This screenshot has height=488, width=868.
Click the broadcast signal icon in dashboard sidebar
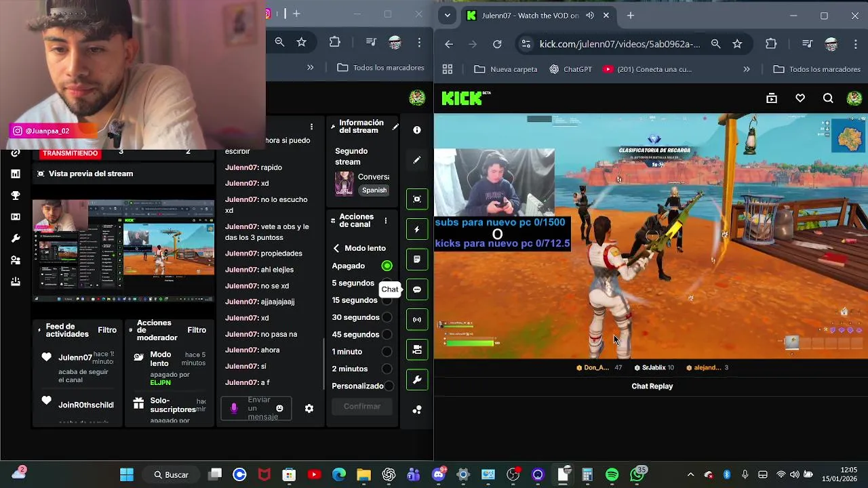[417, 319]
